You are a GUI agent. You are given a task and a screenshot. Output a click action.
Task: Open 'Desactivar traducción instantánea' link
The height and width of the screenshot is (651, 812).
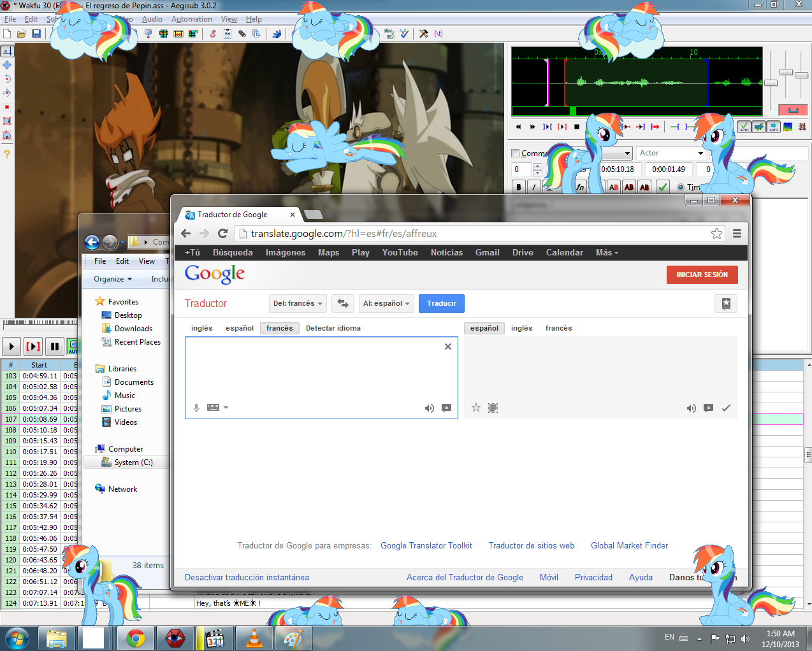tap(247, 578)
